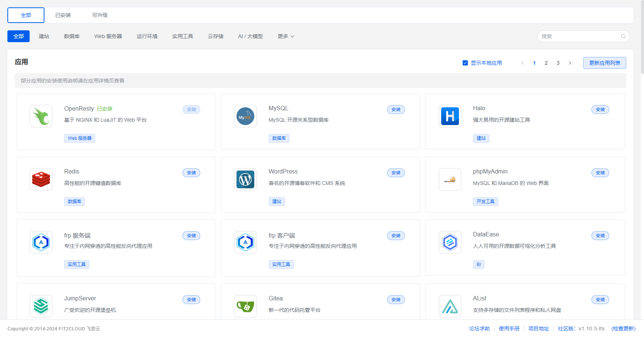Viewport: 644px width, 337px height.
Task: Install phpMyAdmin via 安装 button
Action: [x=600, y=173]
